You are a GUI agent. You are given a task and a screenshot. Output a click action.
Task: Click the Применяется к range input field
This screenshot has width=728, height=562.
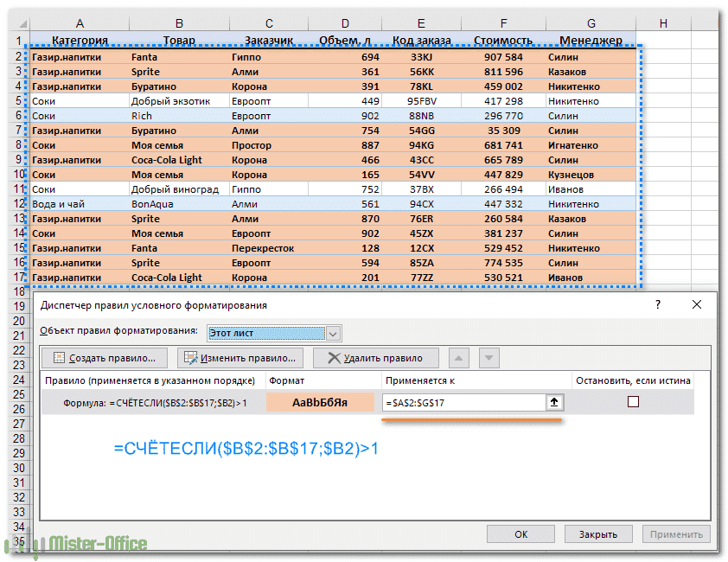point(463,402)
